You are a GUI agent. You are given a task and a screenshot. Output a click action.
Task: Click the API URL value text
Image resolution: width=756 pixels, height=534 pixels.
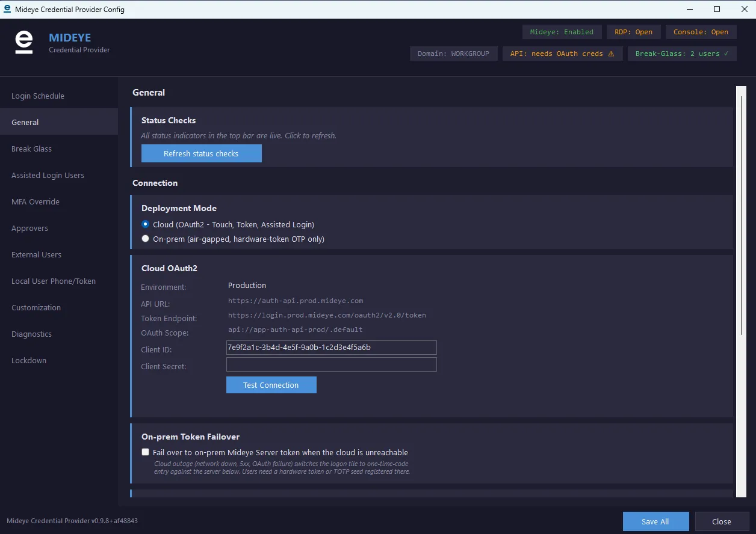(x=296, y=301)
